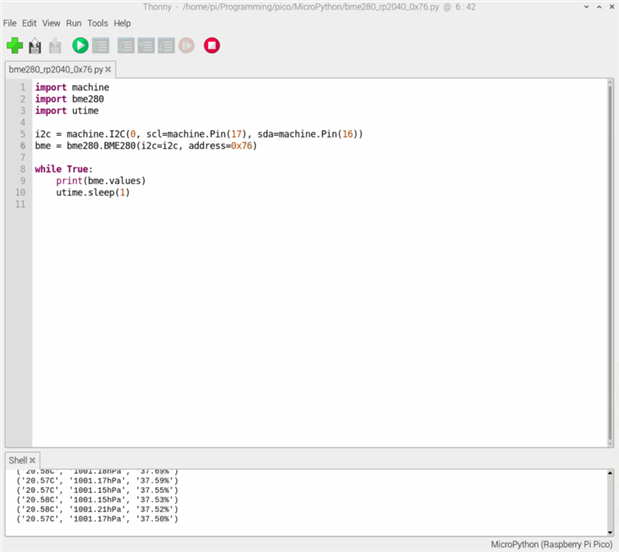
Task: Run current script with green play button
Action: click(80, 45)
